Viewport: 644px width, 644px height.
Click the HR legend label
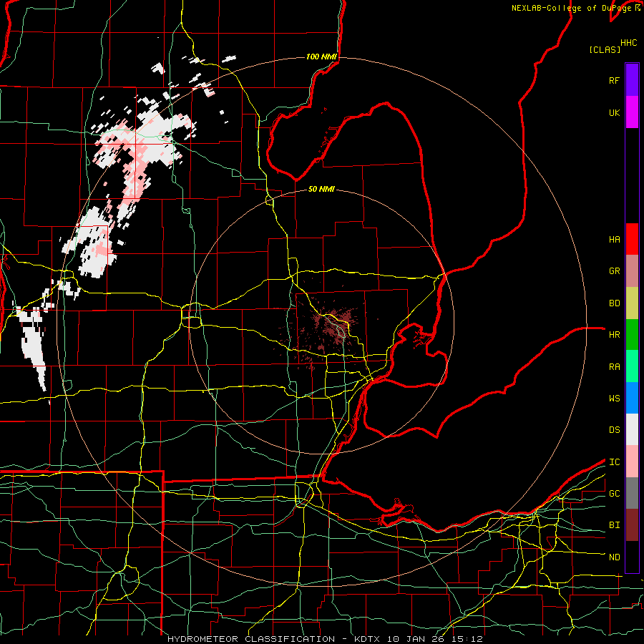pos(614,335)
